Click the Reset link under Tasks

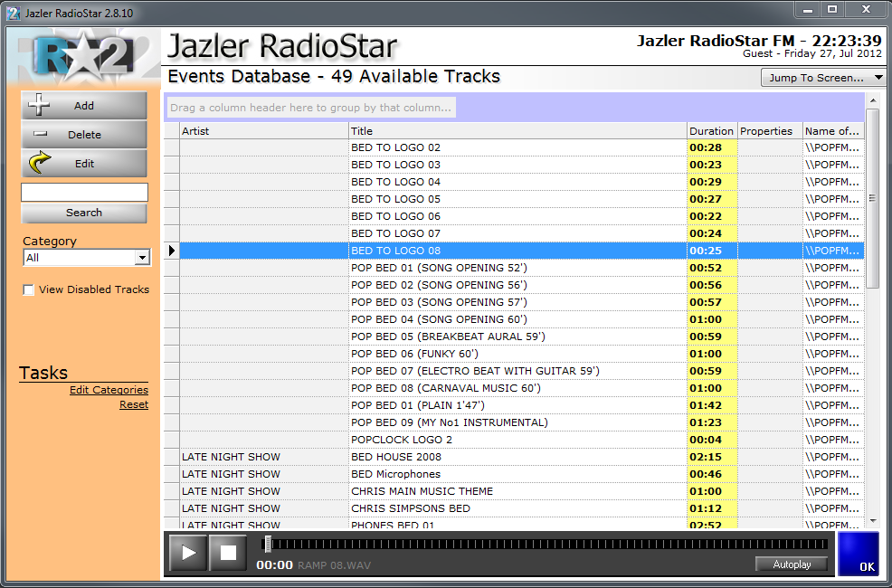(x=134, y=404)
